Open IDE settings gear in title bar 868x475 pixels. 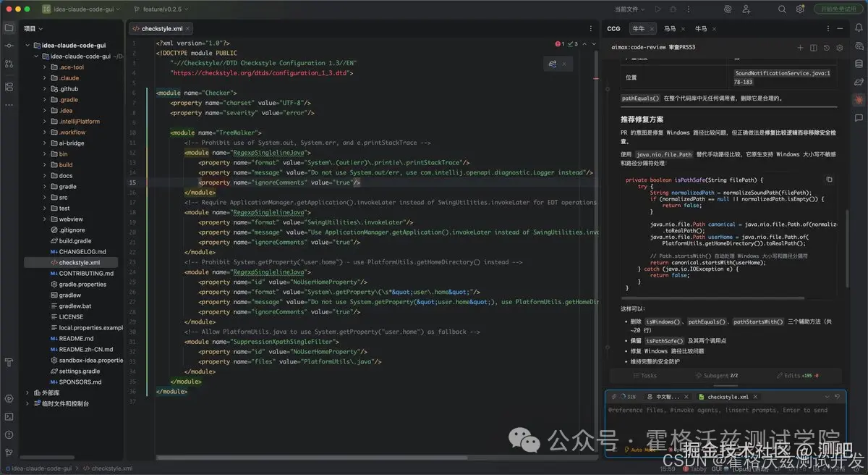(800, 9)
